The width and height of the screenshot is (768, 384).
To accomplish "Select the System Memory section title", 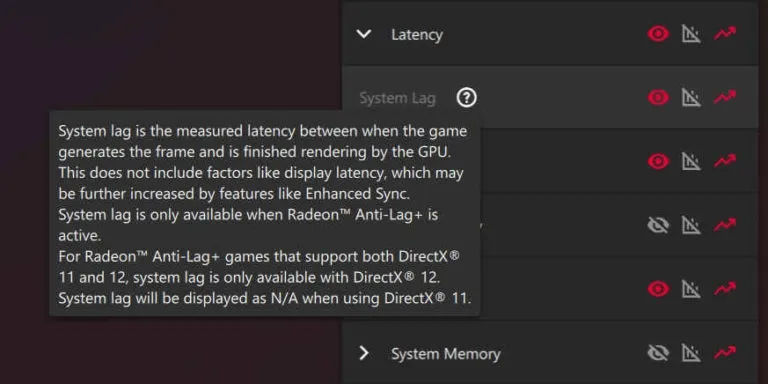I will 445,354.
